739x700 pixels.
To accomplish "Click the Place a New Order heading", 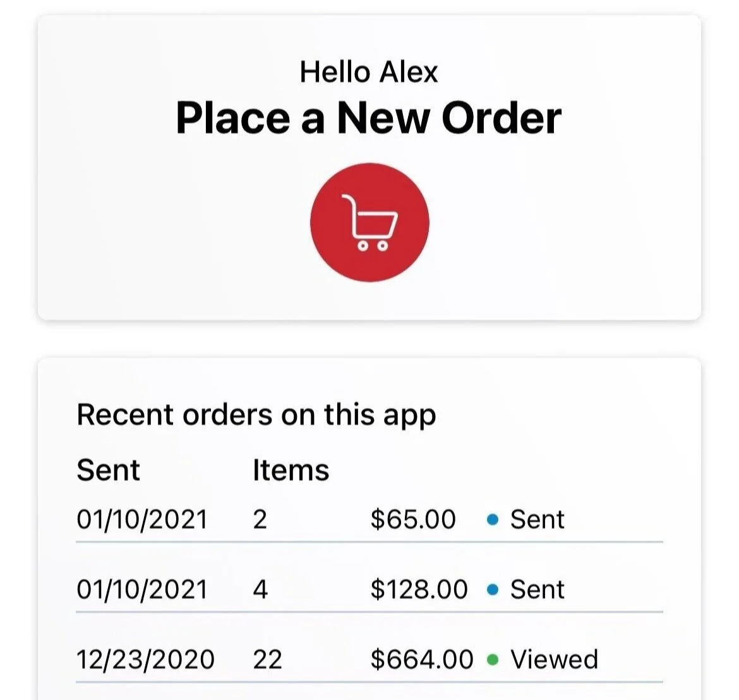I will tap(369, 118).
